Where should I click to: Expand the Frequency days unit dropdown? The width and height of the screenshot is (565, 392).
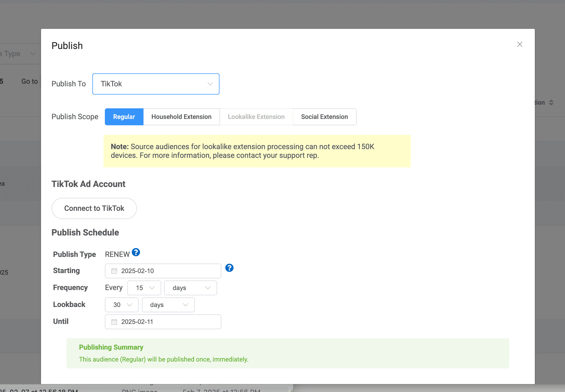tap(190, 288)
